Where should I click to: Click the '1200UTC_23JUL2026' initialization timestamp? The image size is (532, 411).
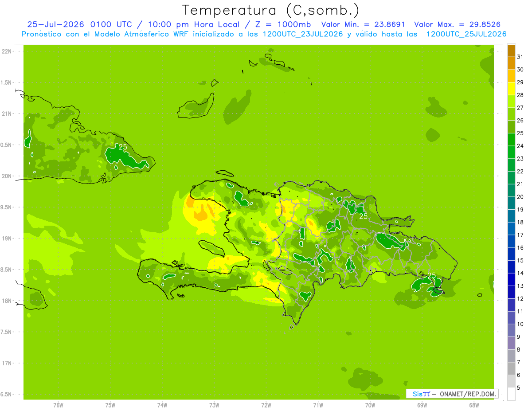pos(303,34)
